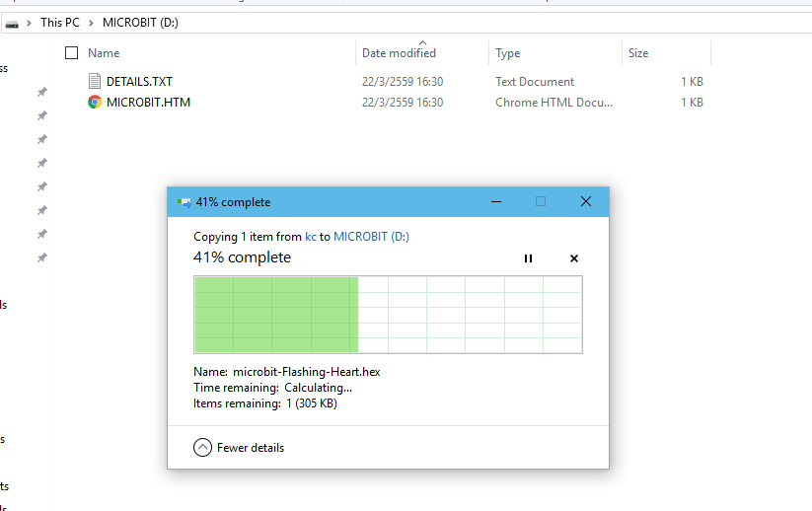The width and height of the screenshot is (812, 511).
Task: Open the source folder link kc
Action: coord(310,237)
